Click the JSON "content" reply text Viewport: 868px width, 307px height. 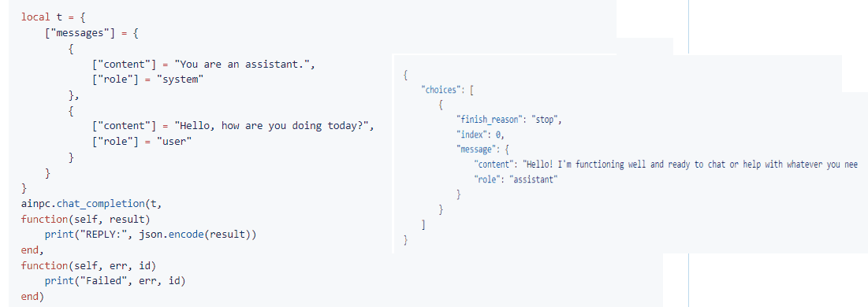coord(690,165)
